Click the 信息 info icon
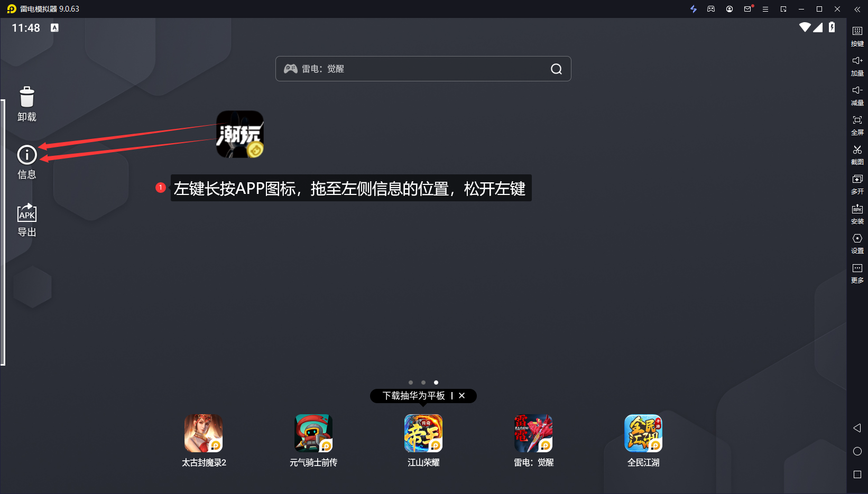This screenshot has height=494, width=868. tap(27, 155)
